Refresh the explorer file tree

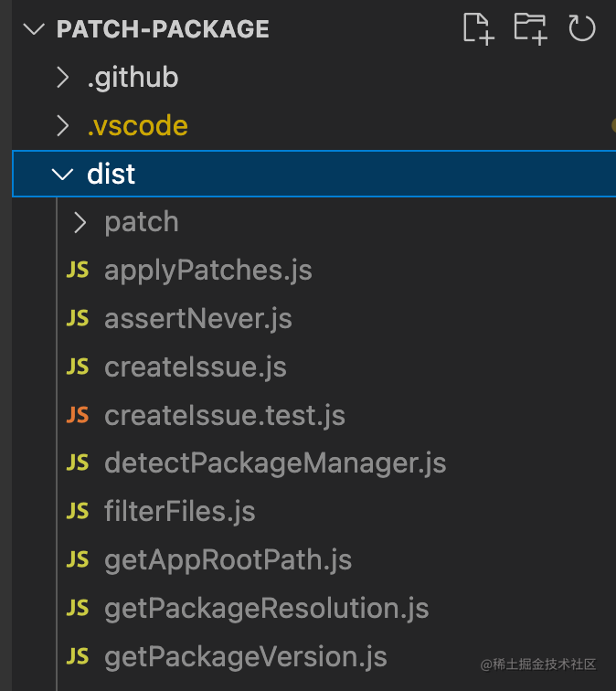point(582,28)
